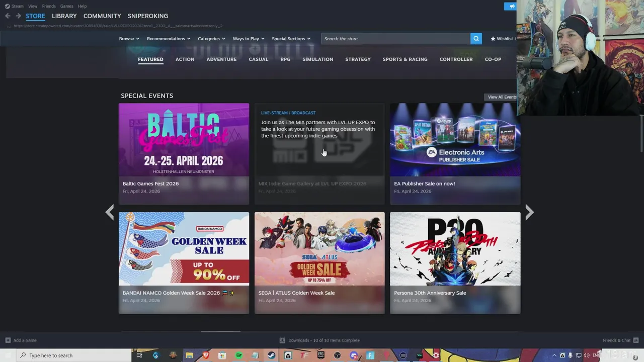The width and height of the screenshot is (644, 362).
Task: Click the volume icon in system tray
Action: [x=587, y=355]
